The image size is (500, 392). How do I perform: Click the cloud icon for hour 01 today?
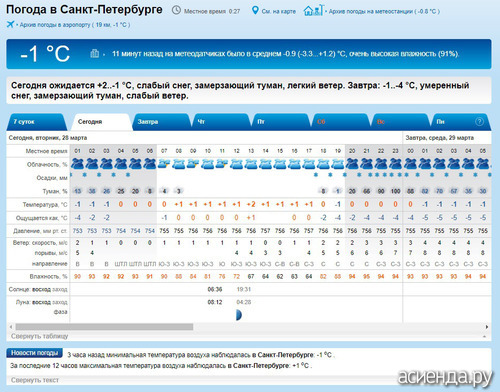(77, 164)
